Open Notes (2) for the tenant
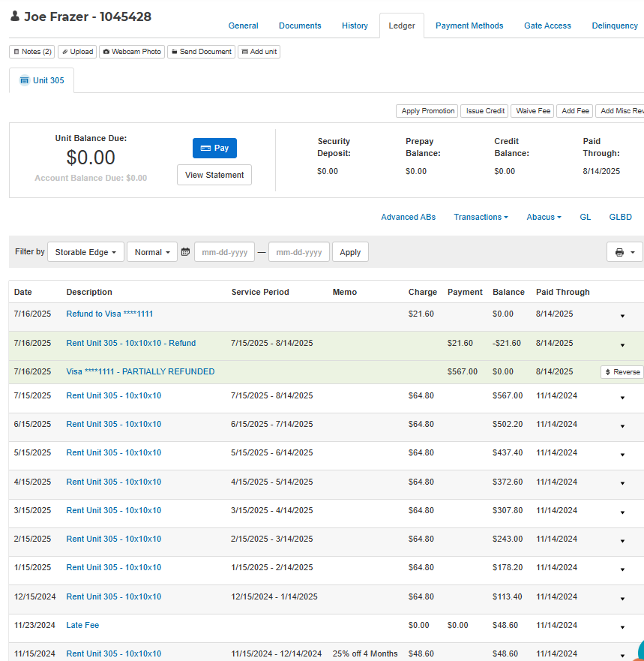 click(32, 52)
